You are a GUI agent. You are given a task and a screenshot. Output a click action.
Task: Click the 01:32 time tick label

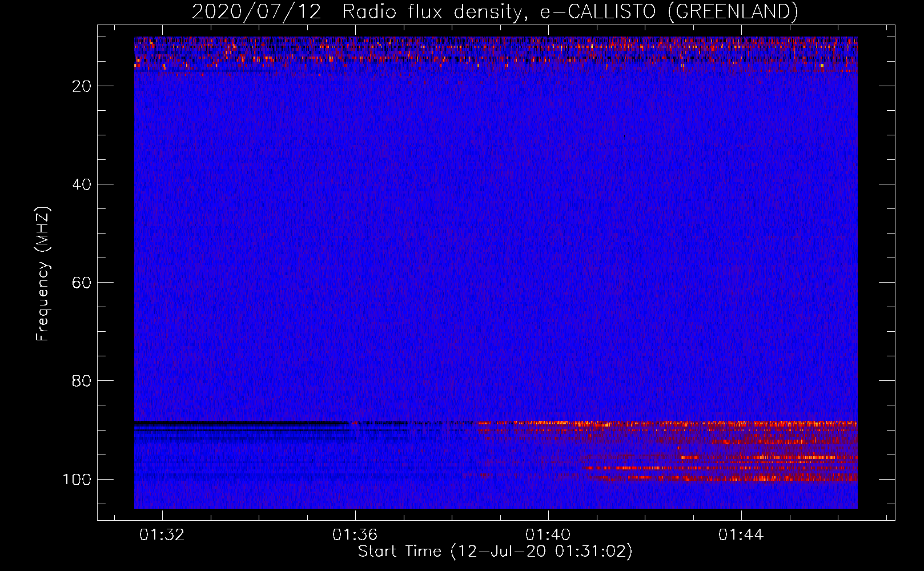coord(162,535)
